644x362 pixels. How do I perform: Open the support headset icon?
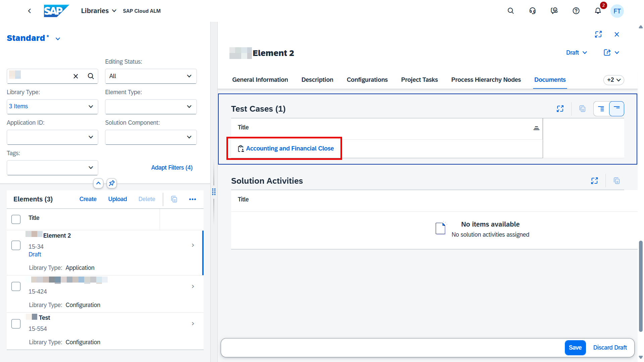click(532, 11)
